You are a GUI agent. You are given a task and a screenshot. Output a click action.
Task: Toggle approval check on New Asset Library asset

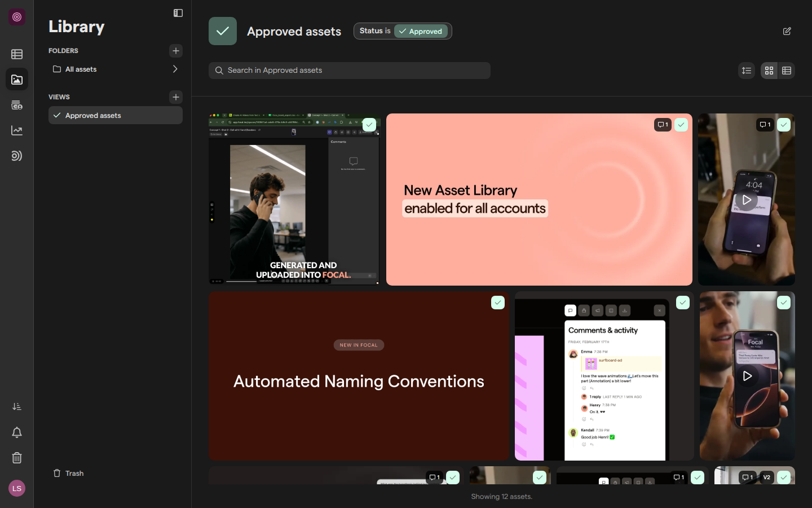(681, 125)
